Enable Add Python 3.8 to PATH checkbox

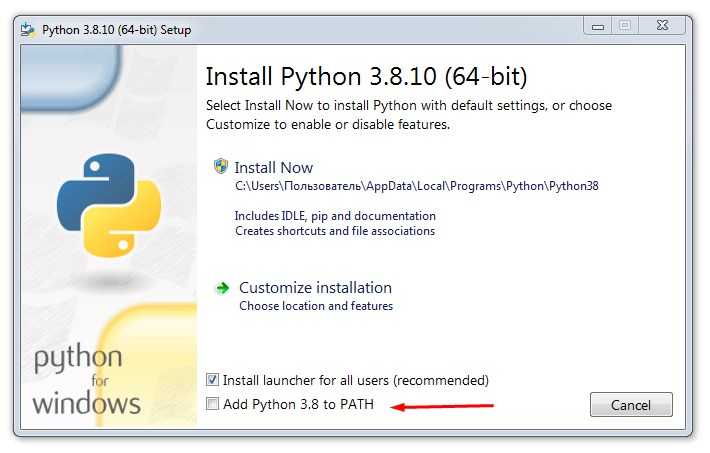pos(212,403)
